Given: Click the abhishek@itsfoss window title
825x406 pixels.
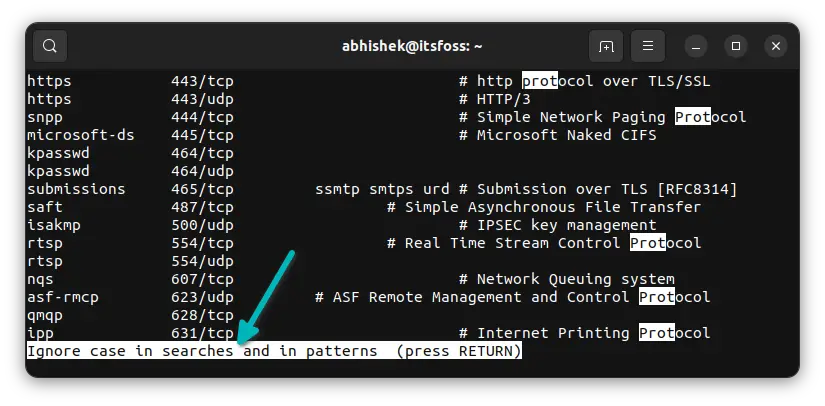Looking at the screenshot, I should [412, 46].
